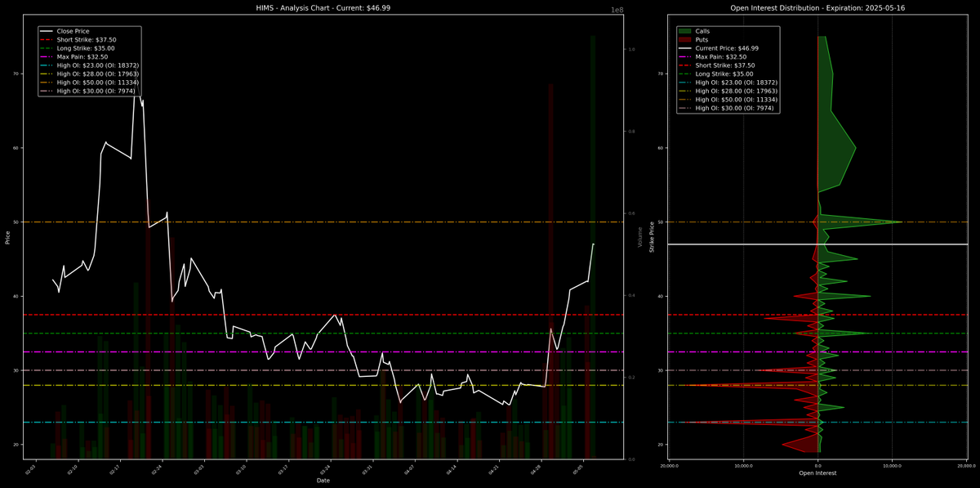Click the '50' tick on the Price axis
Image resolution: width=980 pixels, height=488 pixels.
tap(16, 222)
